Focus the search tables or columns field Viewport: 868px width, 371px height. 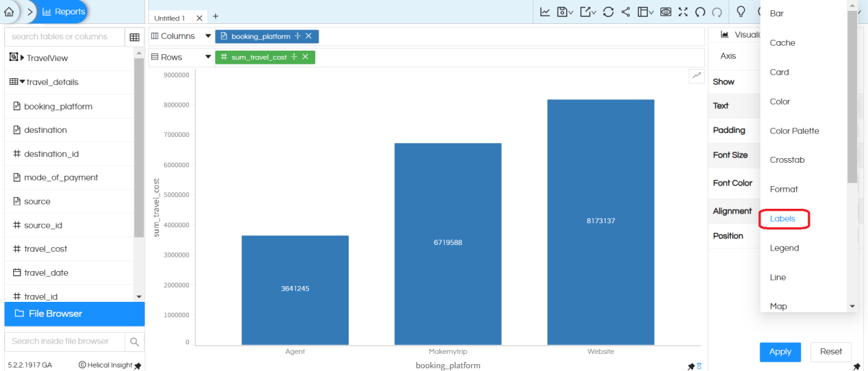click(65, 37)
